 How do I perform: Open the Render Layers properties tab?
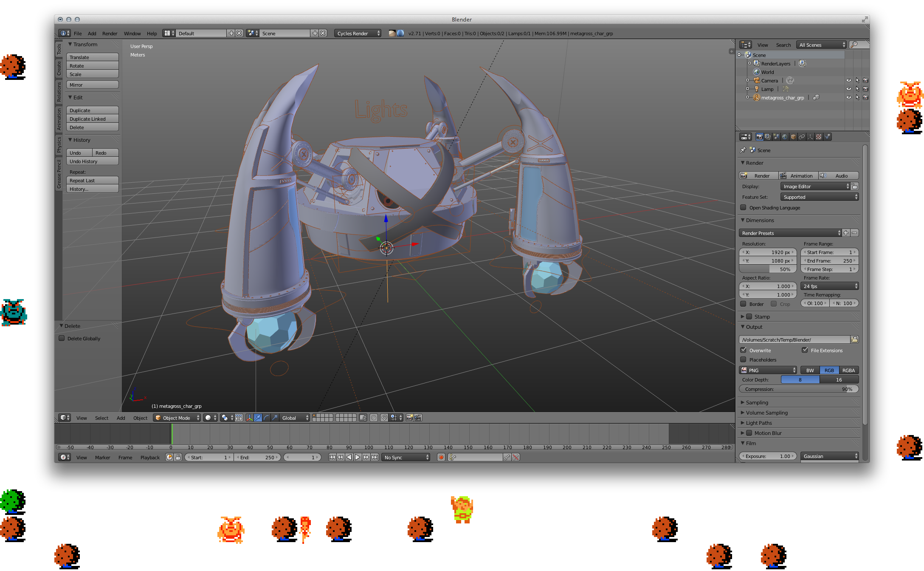pos(768,137)
